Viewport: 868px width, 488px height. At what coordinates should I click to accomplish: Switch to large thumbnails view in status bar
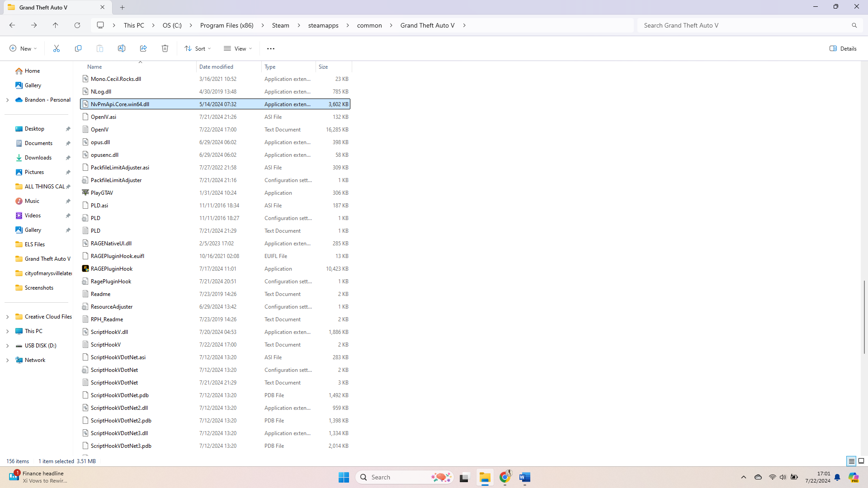(861, 461)
